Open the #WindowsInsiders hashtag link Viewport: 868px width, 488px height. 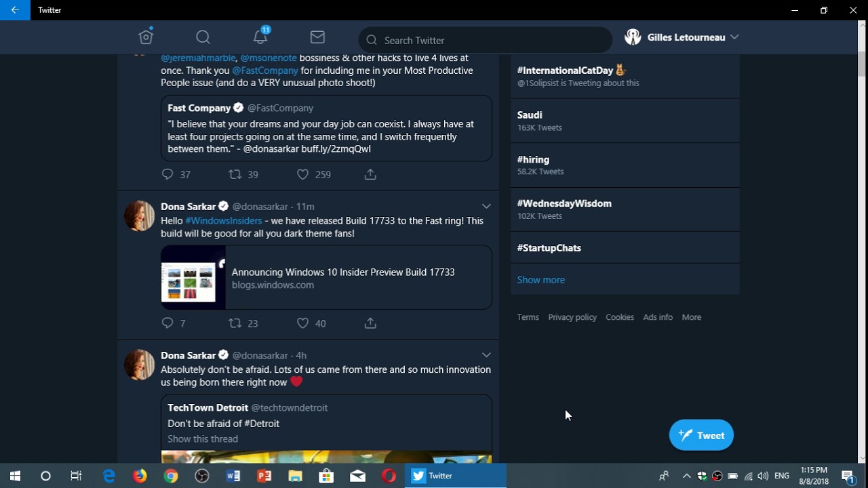[x=223, y=220]
